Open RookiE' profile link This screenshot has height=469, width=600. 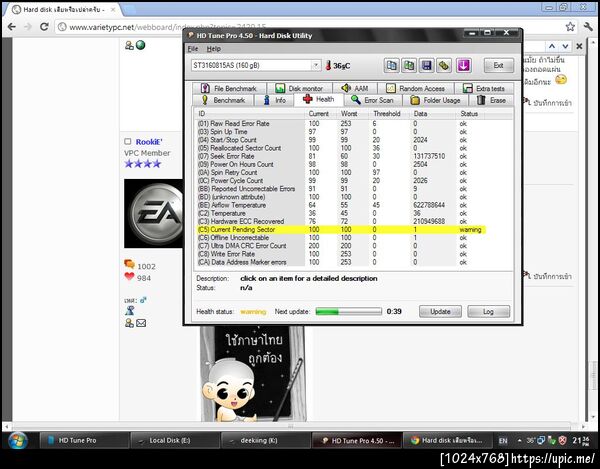click(149, 142)
